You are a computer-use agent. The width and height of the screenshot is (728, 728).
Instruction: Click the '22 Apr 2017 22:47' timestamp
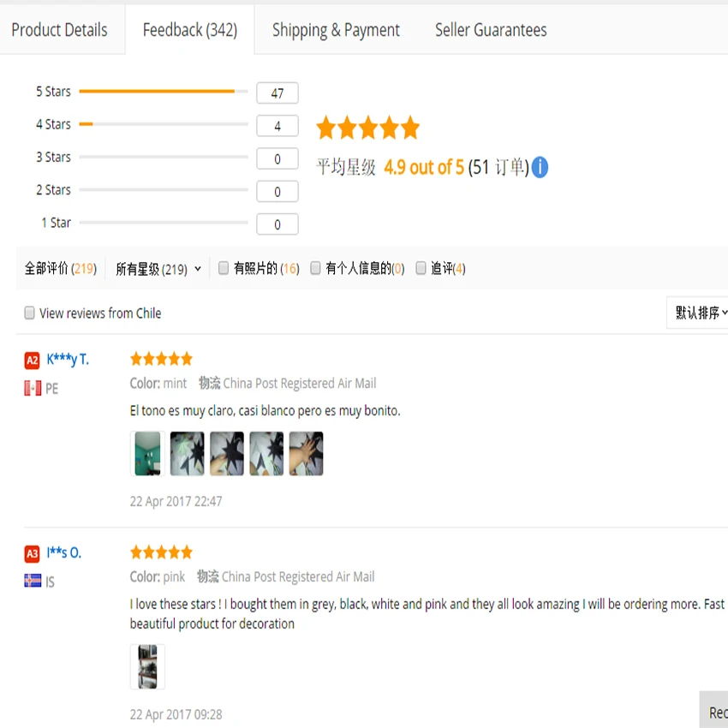pos(176,501)
